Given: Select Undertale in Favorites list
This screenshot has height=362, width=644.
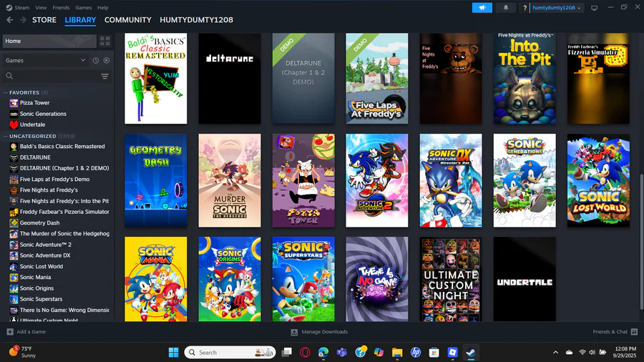Looking at the screenshot, I should [32, 124].
